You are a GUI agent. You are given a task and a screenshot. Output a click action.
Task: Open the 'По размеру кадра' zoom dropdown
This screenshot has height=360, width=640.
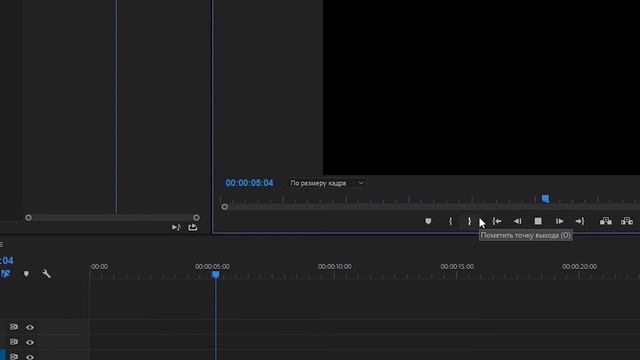[327, 183]
